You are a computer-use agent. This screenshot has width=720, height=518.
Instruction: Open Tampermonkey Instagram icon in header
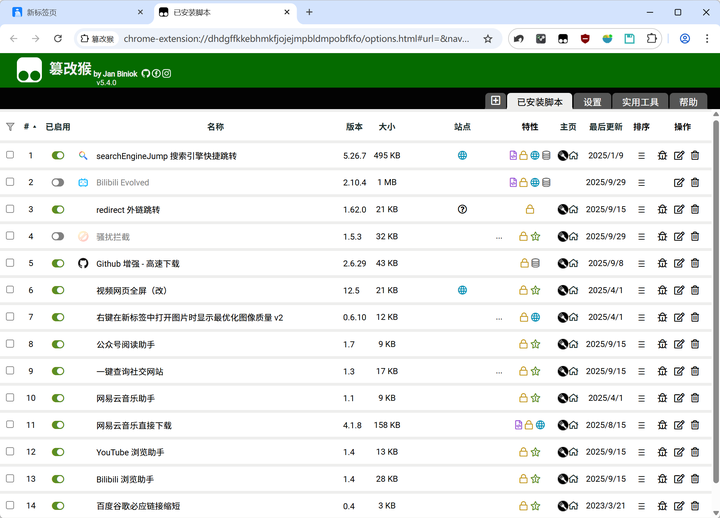(167, 73)
